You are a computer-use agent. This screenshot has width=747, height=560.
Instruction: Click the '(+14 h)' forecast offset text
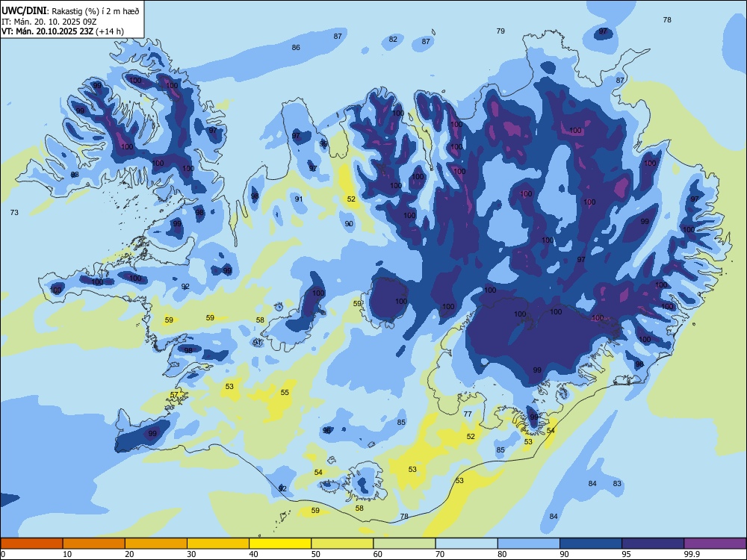point(110,31)
